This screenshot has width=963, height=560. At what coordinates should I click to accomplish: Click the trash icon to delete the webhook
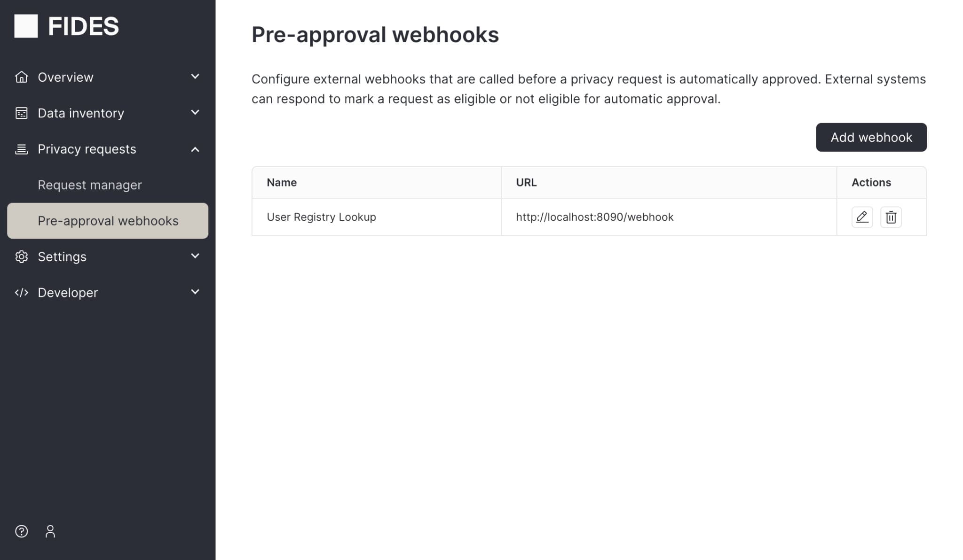(x=892, y=217)
